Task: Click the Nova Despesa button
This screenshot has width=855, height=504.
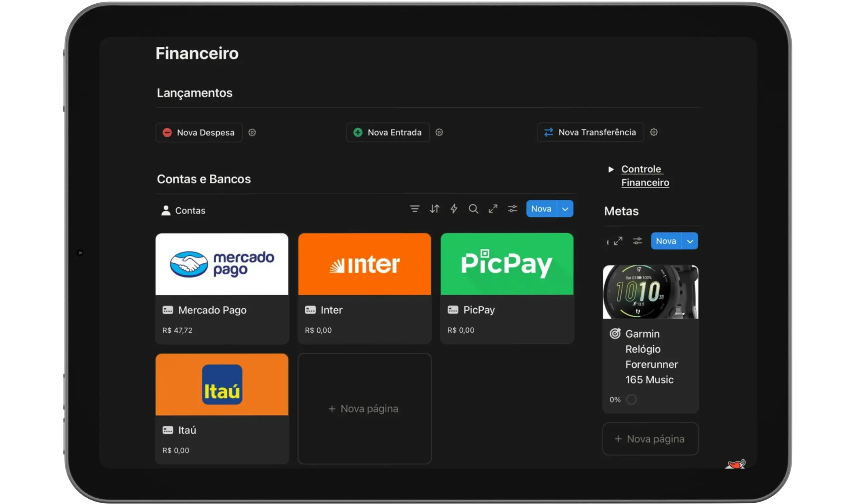Action: 199,133
